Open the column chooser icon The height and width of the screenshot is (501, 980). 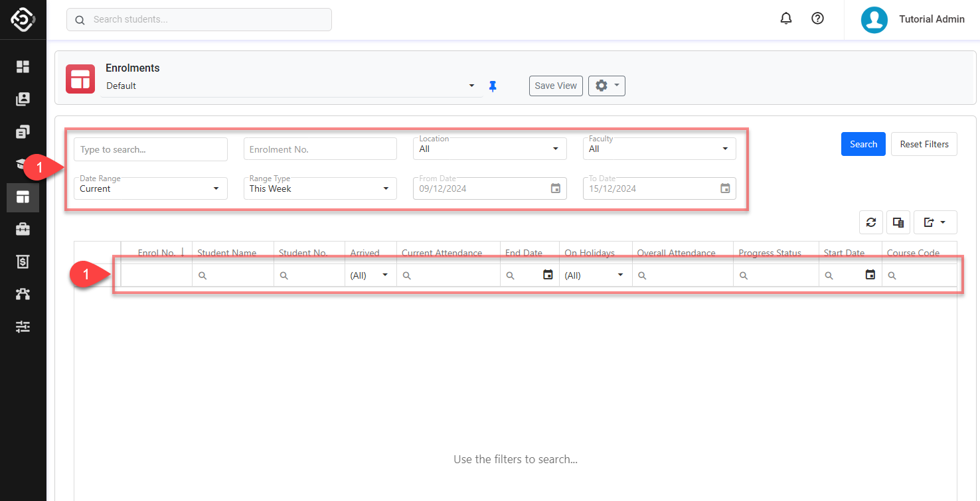[898, 223]
